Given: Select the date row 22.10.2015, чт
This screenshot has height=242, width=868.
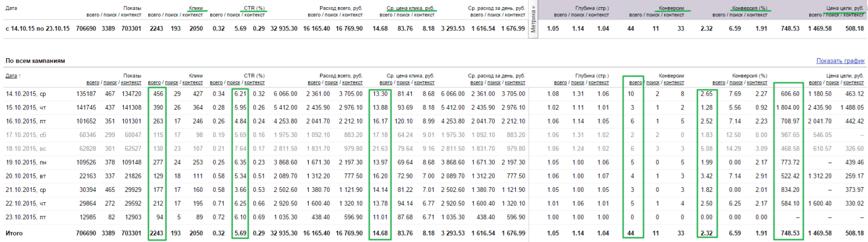Looking at the screenshot, I should pyautogui.click(x=26, y=203).
